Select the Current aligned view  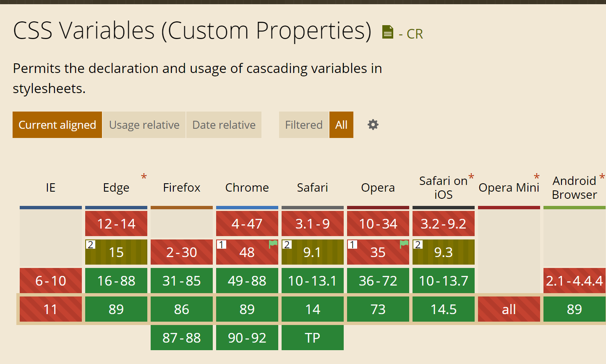coord(57,125)
